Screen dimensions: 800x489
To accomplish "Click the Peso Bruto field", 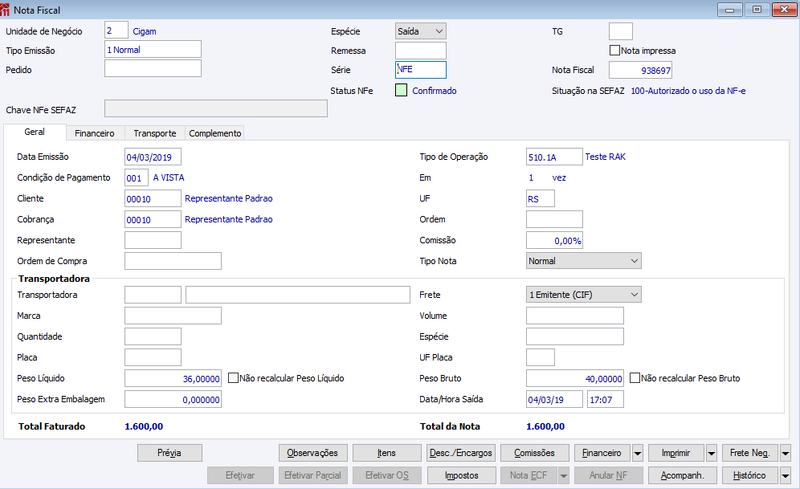I will tap(574, 378).
